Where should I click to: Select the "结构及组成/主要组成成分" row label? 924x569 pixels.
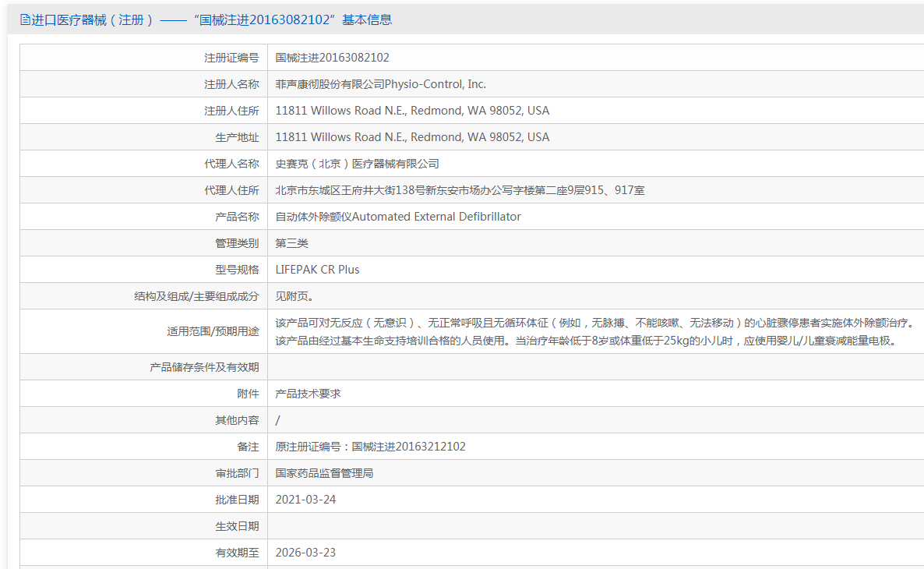(197, 297)
